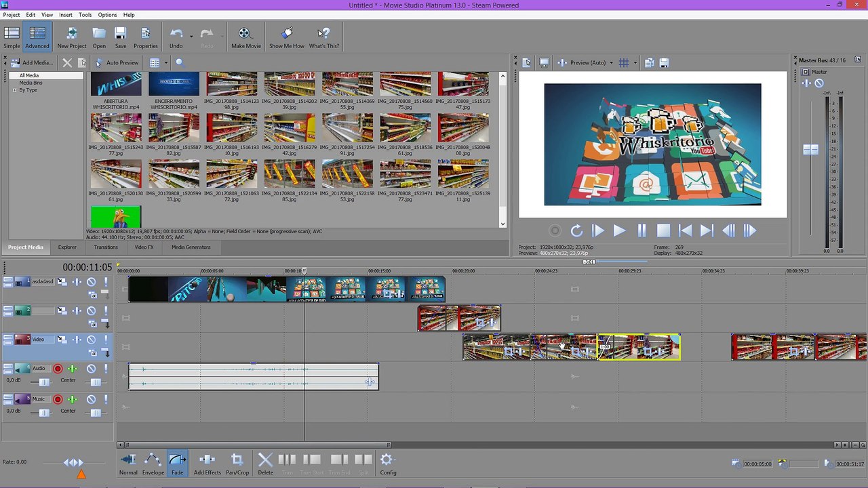Open Audio track FX green icon
This screenshot has width=868, height=488.
[x=73, y=369]
